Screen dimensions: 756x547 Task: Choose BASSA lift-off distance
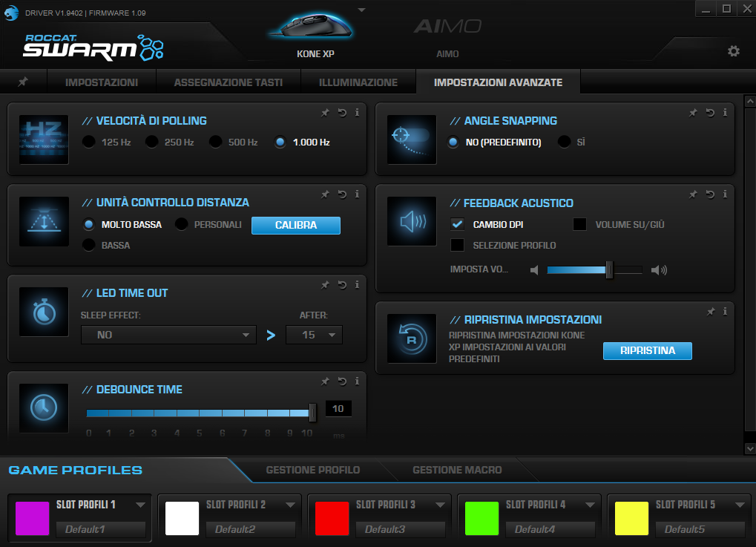coord(89,245)
